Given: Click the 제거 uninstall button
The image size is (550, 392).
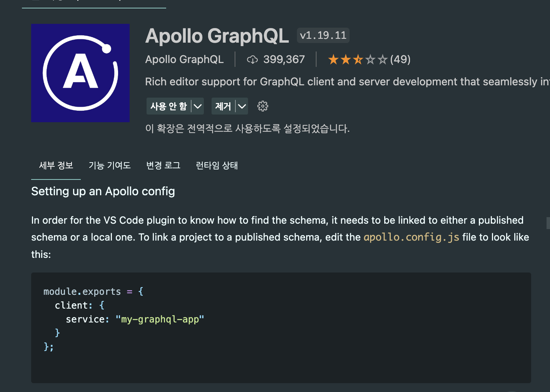Looking at the screenshot, I should pyautogui.click(x=223, y=106).
